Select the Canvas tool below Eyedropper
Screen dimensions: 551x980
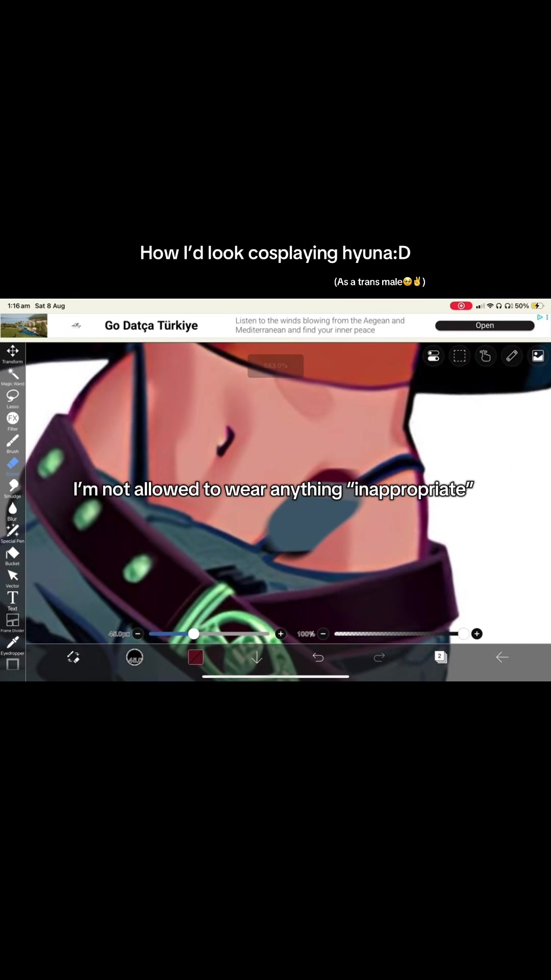(x=13, y=665)
